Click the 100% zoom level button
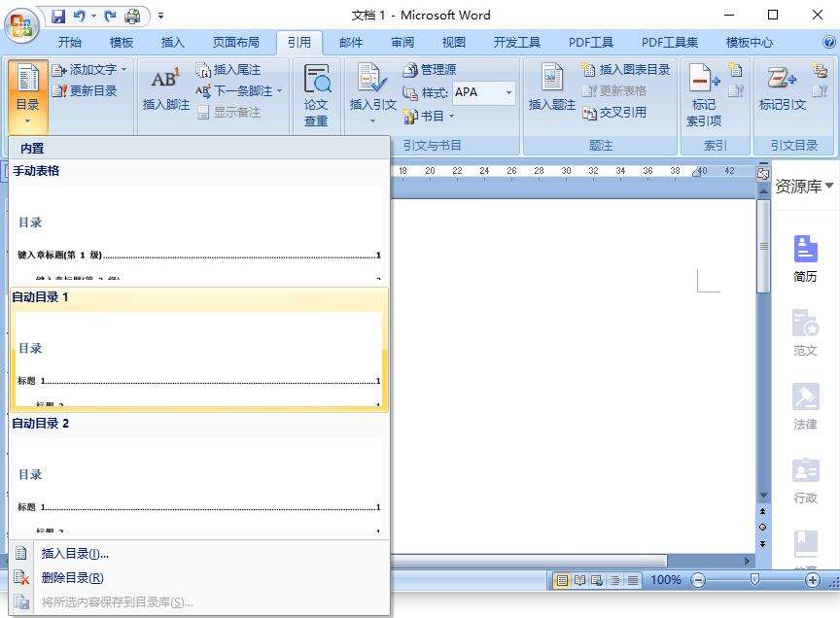The image size is (840, 618). pyautogui.click(x=666, y=580)
